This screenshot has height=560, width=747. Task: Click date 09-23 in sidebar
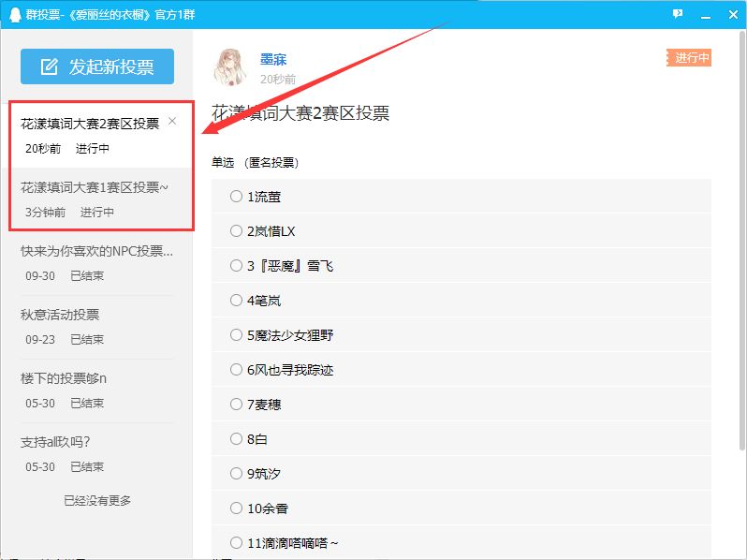coord(40,339)
